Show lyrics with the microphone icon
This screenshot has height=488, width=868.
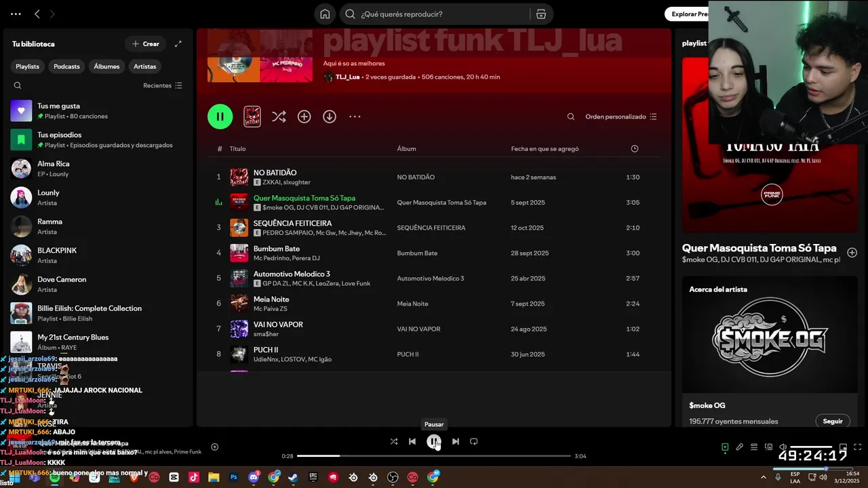[x=740, y=447]
